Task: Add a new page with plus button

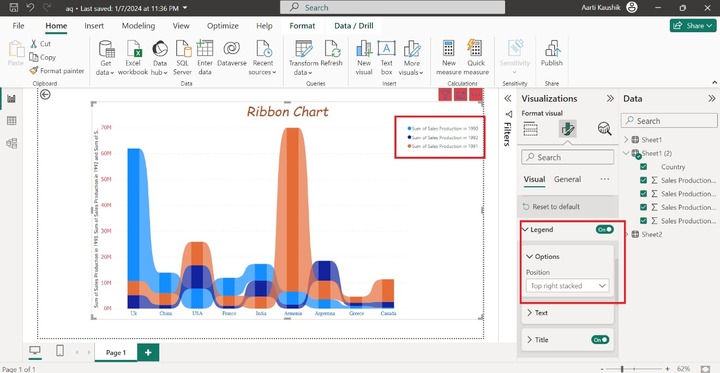Action: (x=148, y=352)
